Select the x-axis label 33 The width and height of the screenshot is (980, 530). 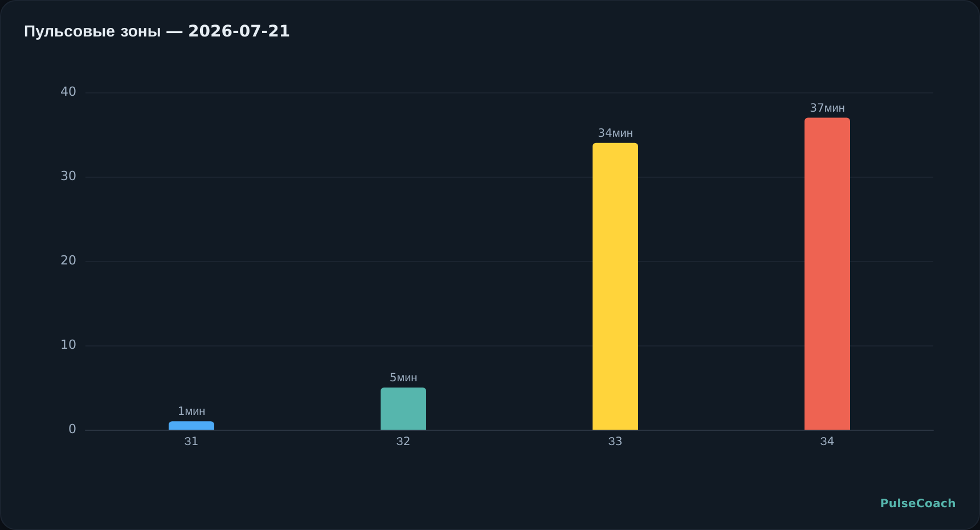point(615,441)
